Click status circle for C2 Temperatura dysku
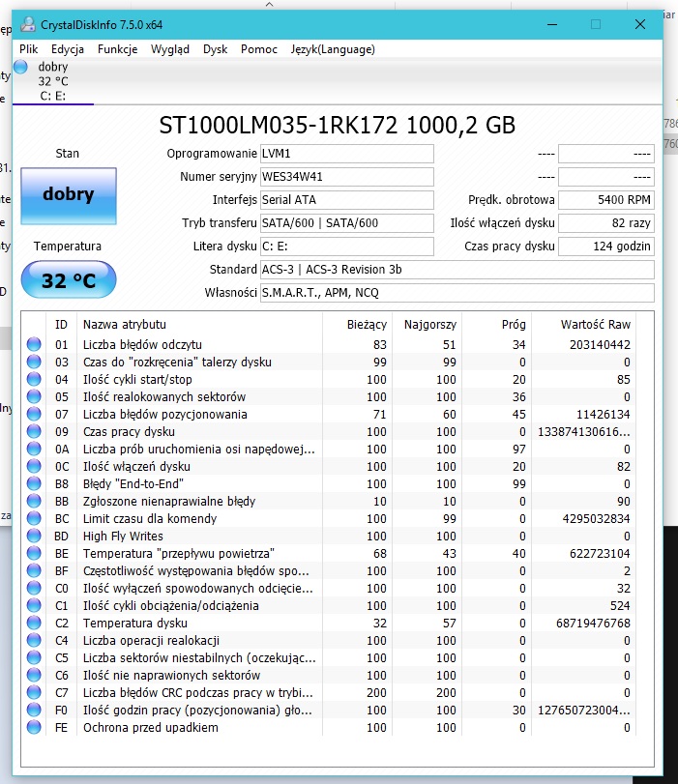 34,623
